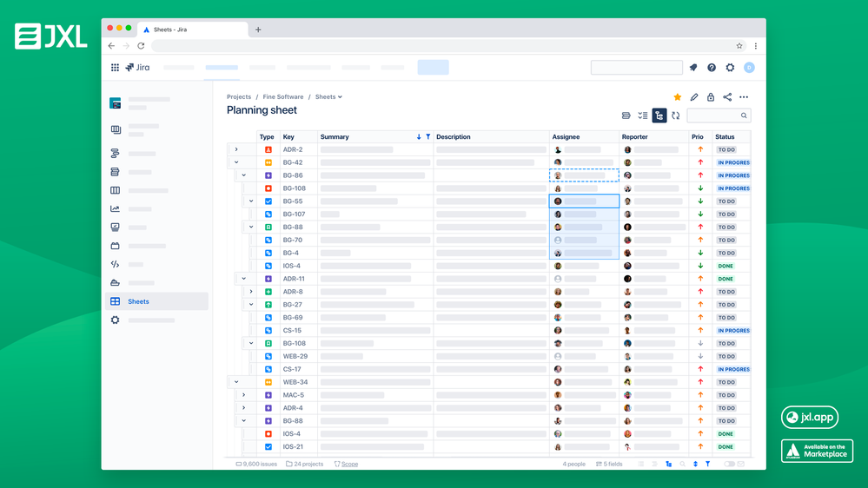
Task: Click the status bar filter funnel icon
Action: 708,465
